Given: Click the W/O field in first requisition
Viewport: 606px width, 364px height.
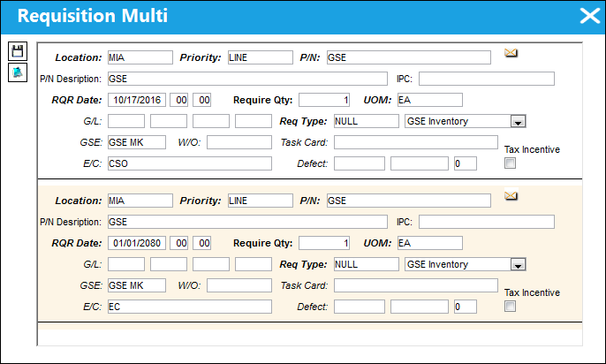Looking at the screenshot, I should pos(239,142).
